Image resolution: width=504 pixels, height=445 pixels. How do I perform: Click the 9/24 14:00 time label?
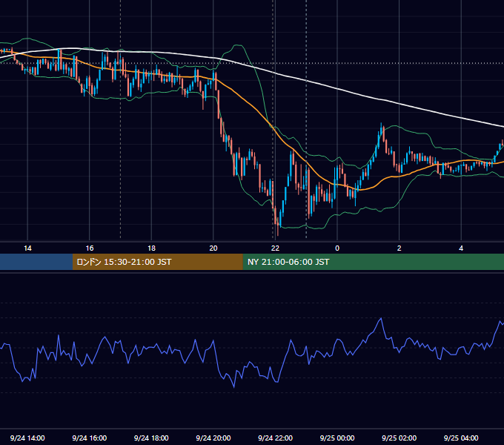click(27, 438)
